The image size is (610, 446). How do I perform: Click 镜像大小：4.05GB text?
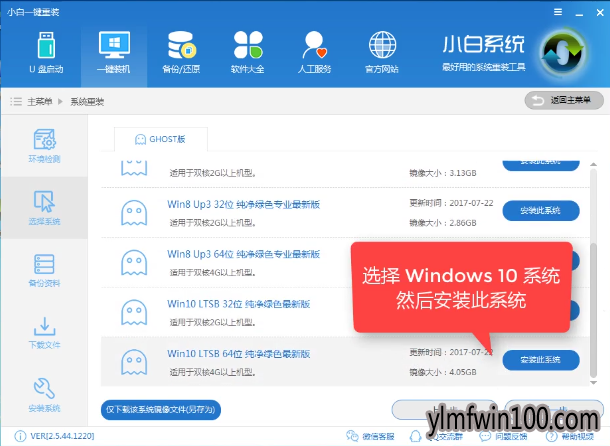[443, 372]
